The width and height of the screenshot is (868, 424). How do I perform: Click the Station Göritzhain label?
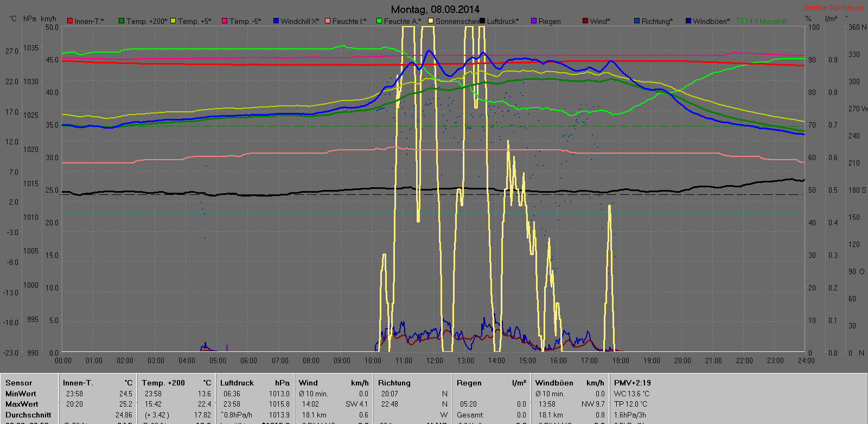coord(833,8)
